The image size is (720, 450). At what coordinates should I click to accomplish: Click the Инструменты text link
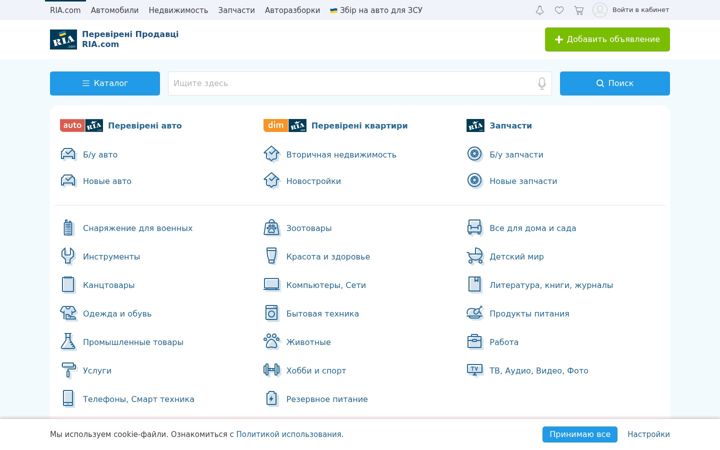pos(111,257)
